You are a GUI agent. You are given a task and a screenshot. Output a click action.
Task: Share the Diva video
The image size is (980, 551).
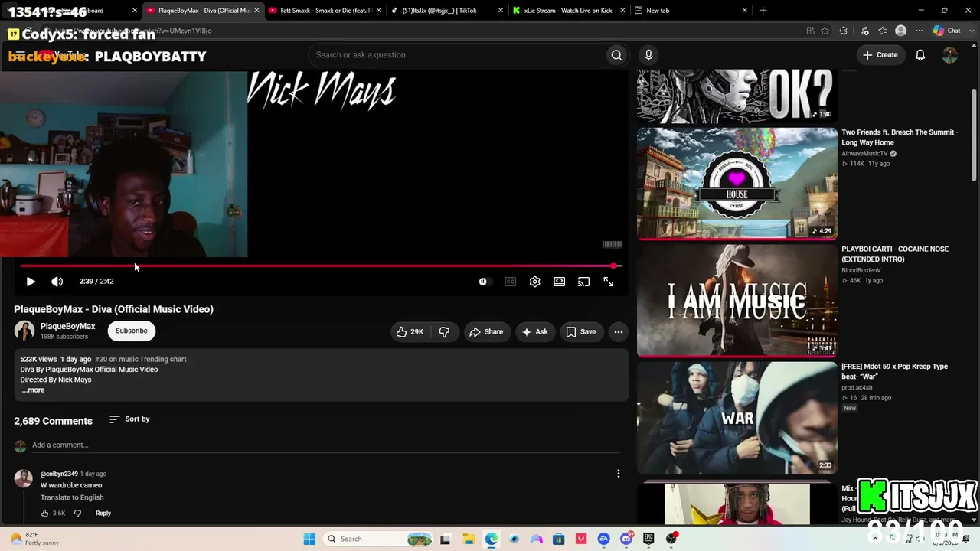point(486,331)
